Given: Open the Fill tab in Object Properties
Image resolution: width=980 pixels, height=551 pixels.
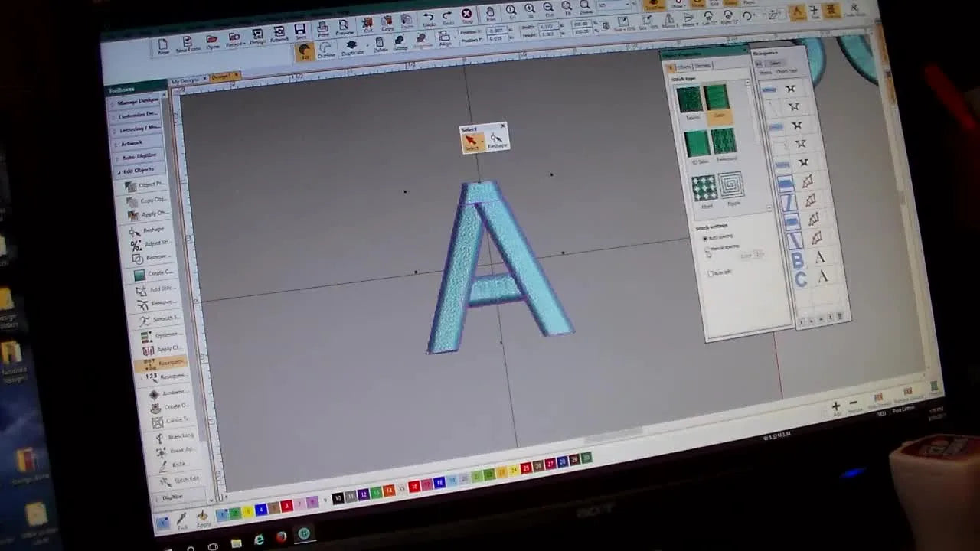Looking at the screenshot, I should coord(672,68).
